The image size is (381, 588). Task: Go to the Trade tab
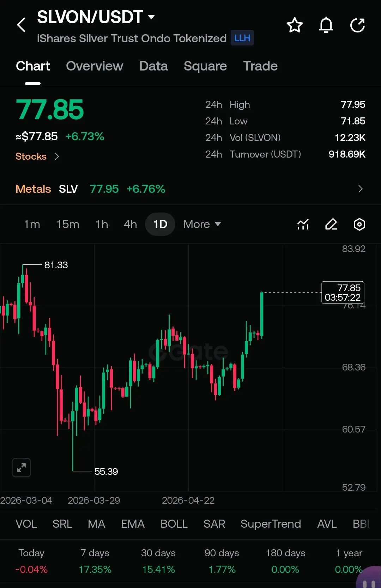(x=260, y=66)
